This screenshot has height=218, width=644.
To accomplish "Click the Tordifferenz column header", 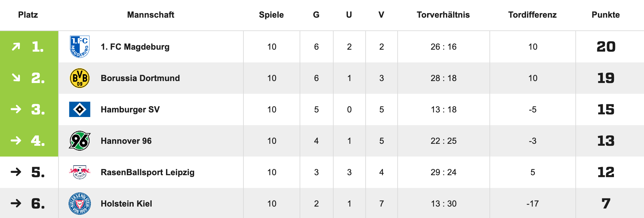I will pyautogui.click(x=532, y=15).
